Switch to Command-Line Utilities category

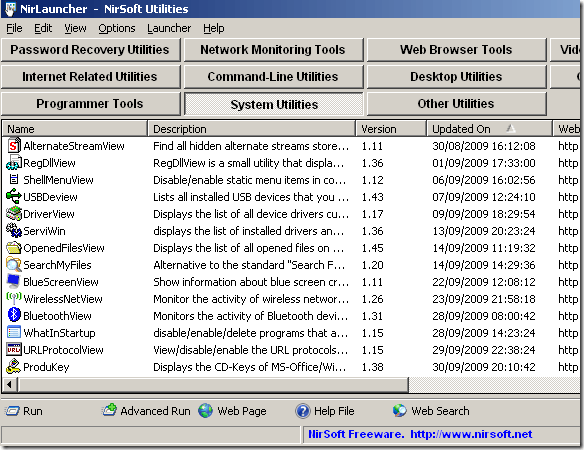click(273, 77)
